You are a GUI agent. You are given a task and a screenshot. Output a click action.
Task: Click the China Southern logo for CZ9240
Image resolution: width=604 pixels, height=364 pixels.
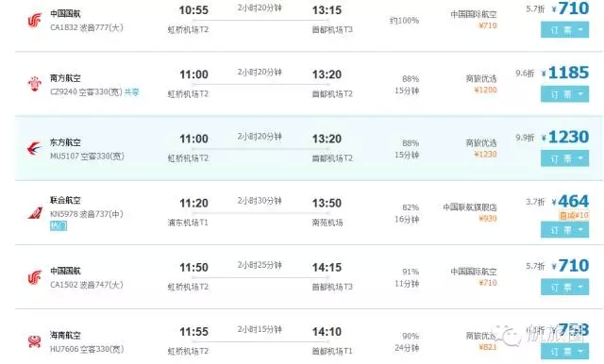[x=35, y=84]
